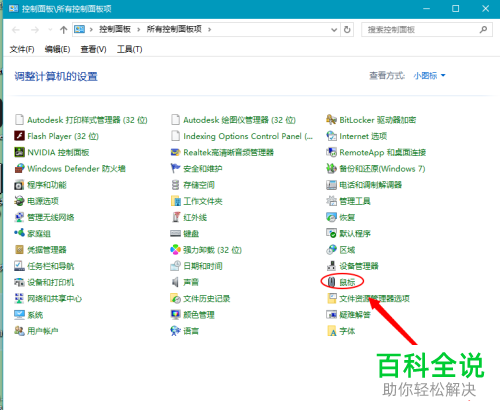Screen dimensions: 500x410
Task: Open the 疑难解答 link
Action: [355, 315]
